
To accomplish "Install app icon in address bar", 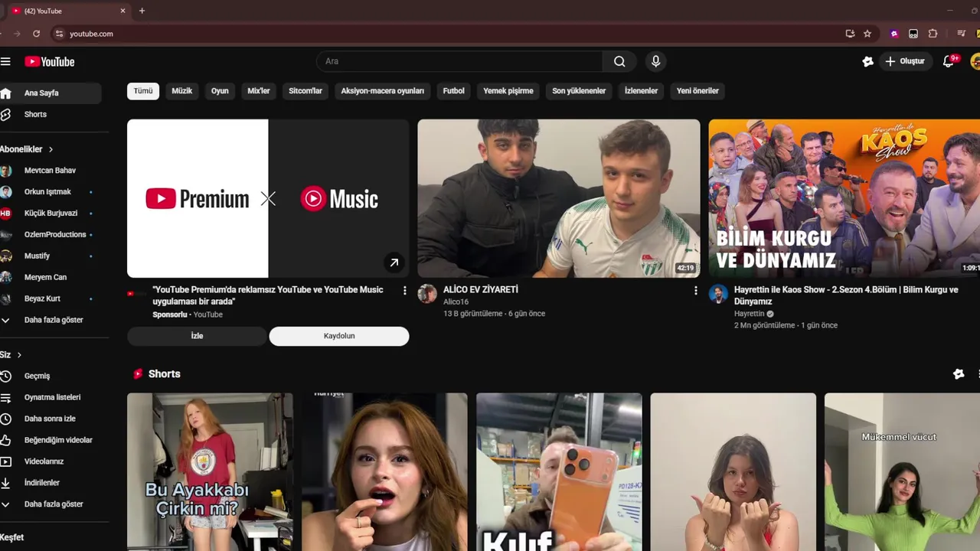I will point(850,34).
